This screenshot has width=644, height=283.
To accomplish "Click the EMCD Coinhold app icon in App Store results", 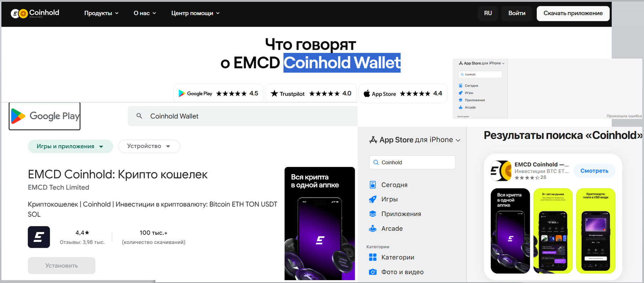I will pos(501,171).
